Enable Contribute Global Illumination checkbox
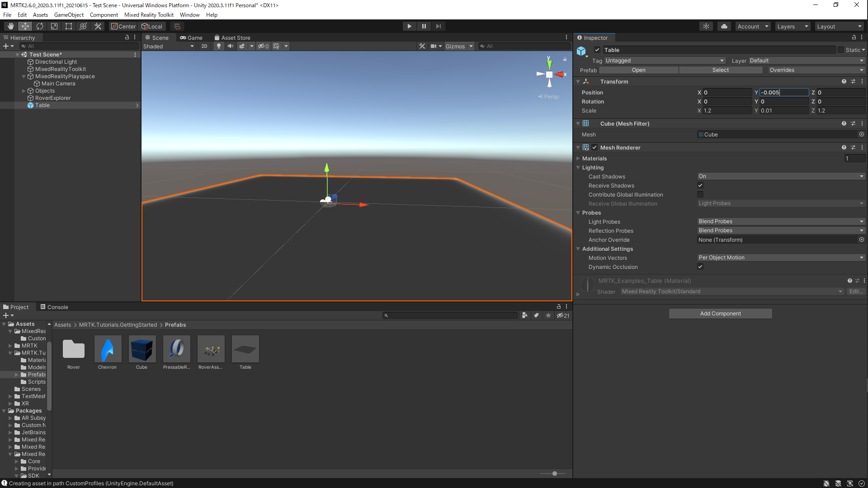This screenshot has height=488, width=868. click(x=700, y=194)
